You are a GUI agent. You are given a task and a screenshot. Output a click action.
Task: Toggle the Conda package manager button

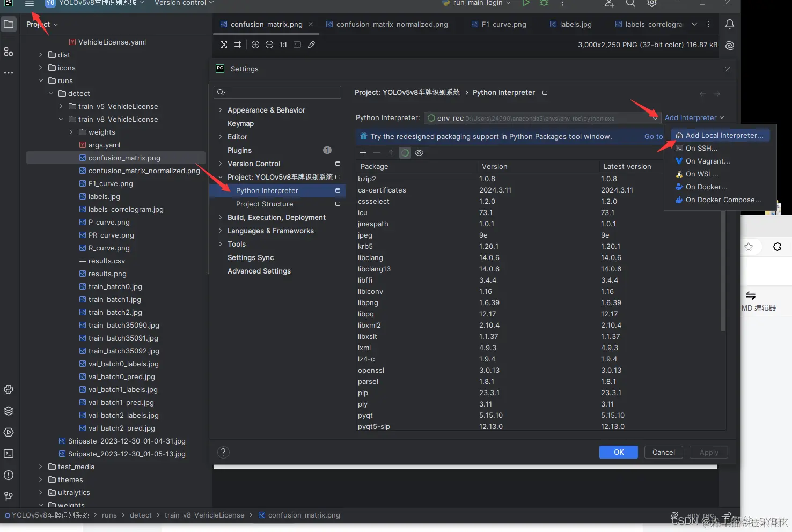click(405, 153)
